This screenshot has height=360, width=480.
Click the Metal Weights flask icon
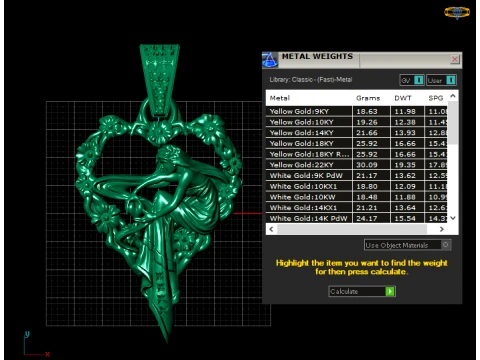270,60
